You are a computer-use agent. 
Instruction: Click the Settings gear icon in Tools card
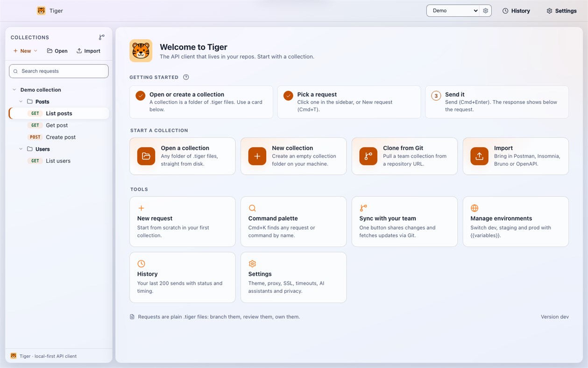coord(252,264)
